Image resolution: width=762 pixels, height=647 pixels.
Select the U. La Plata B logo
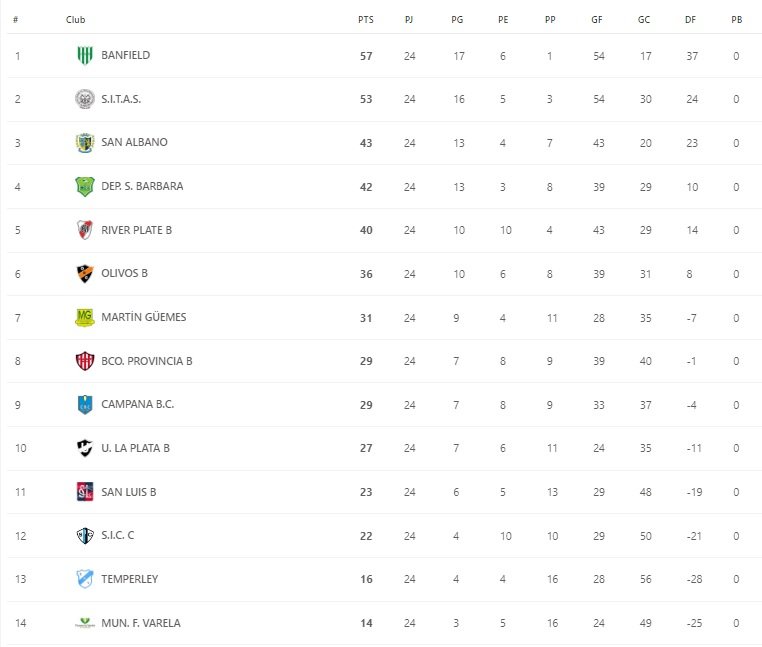pyautogui.click(x=85, y=448)
